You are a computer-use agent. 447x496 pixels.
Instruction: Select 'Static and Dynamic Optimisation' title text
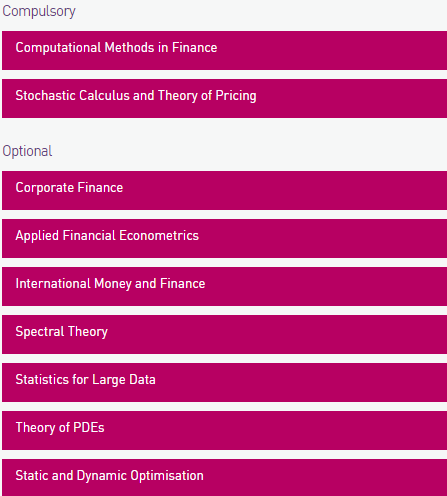[x=109, y=476]
